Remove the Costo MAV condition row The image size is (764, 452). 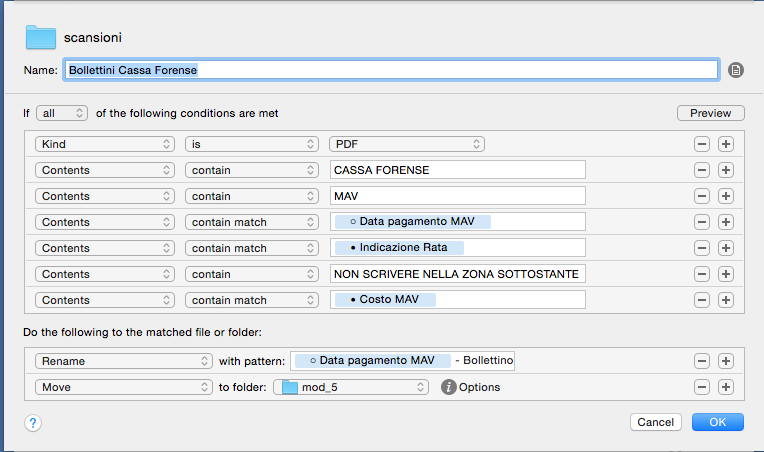[x=702, y=300]
